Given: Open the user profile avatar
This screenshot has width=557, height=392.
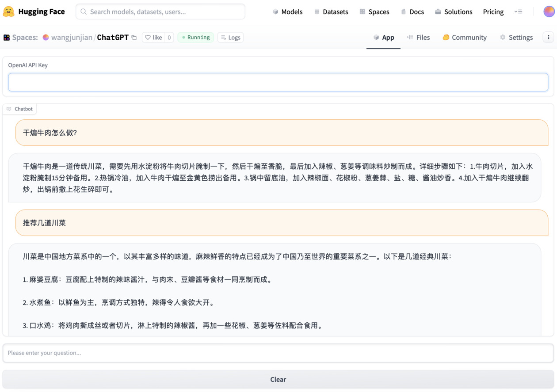Looking at the screenshot, I should click(549, 11).
